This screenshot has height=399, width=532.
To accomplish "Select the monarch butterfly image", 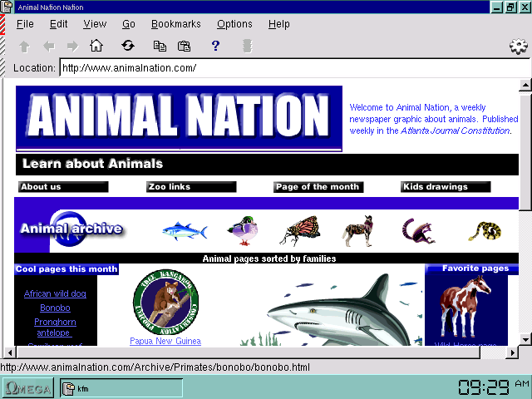I will coord(300,231).
